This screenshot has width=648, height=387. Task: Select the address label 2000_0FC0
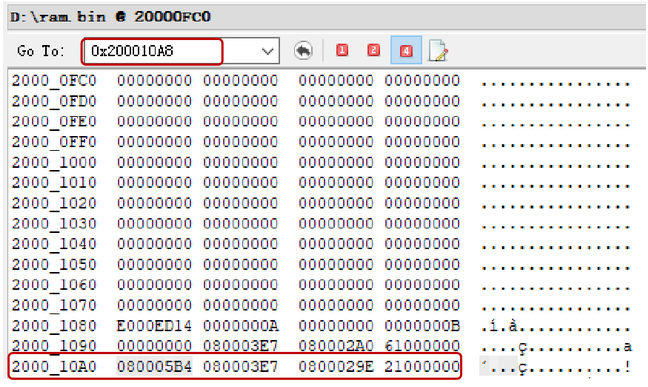(54, 81)
